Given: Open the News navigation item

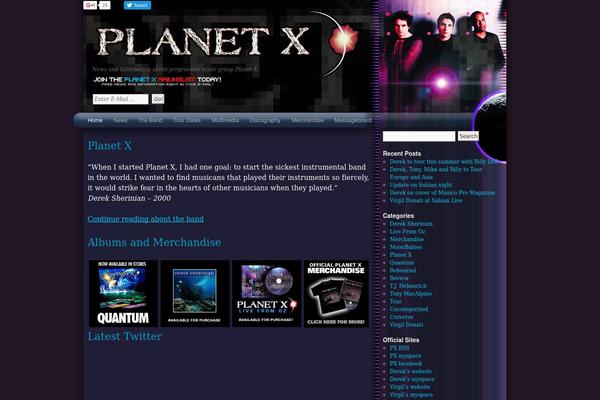Looking at the screenshot, I should (120, 120).
